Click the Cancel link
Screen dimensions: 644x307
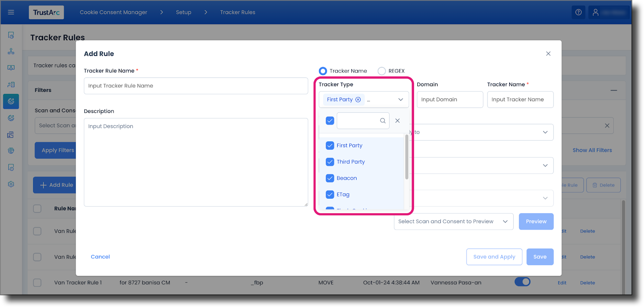100,257
